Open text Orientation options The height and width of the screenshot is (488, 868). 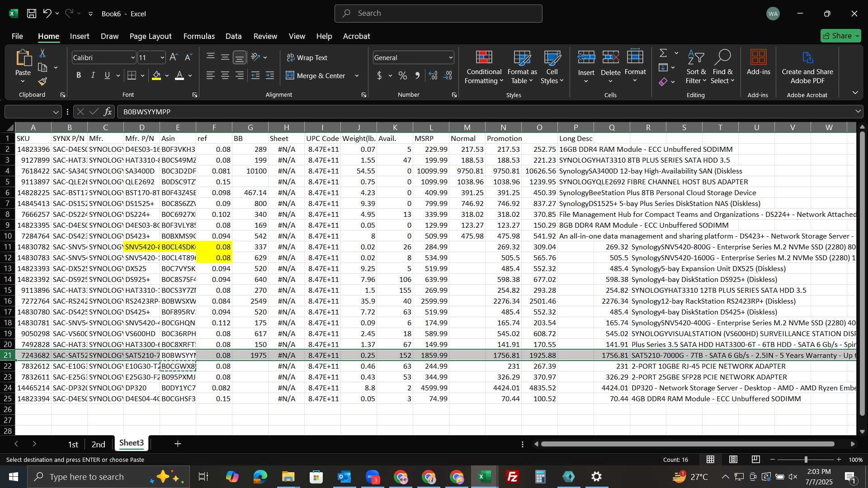256,57
